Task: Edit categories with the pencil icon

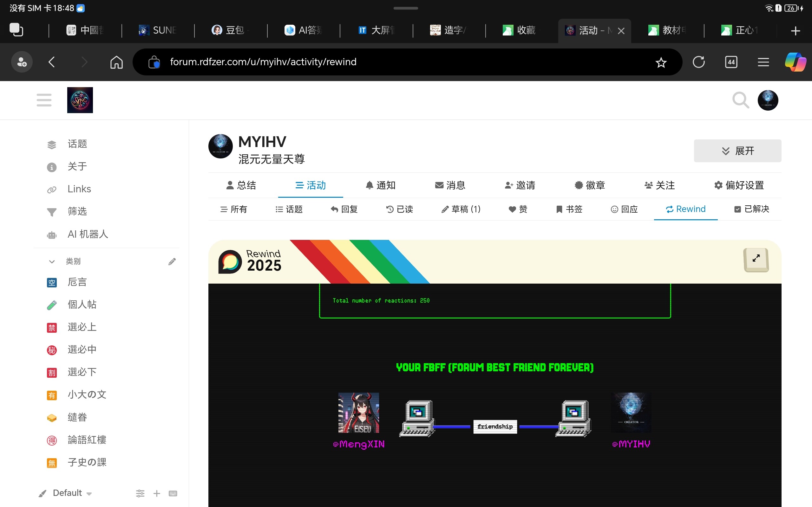Action: (x=172, y=261)
